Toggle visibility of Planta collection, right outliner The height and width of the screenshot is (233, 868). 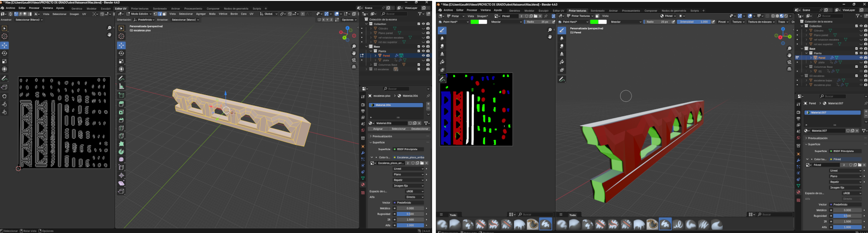point(861,53)
